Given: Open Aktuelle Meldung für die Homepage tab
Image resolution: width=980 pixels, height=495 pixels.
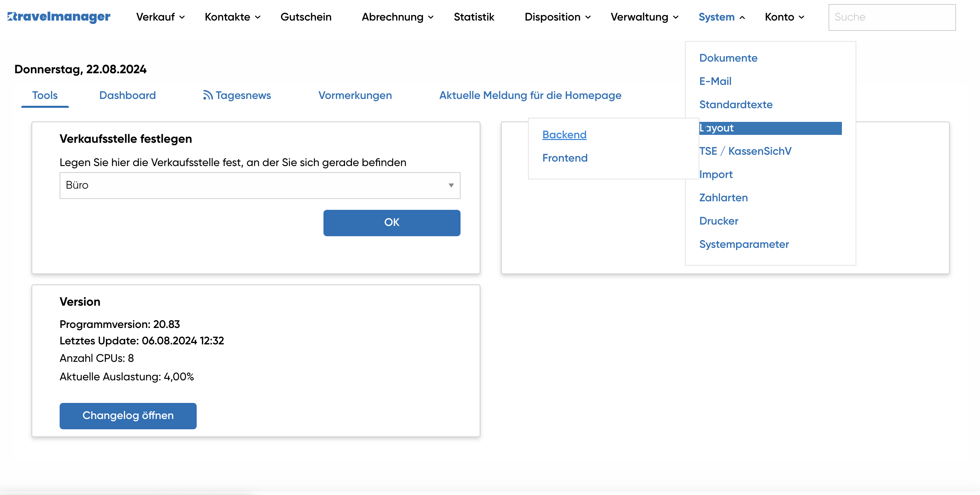Looking at the screenshot, I should pos(530,95).
